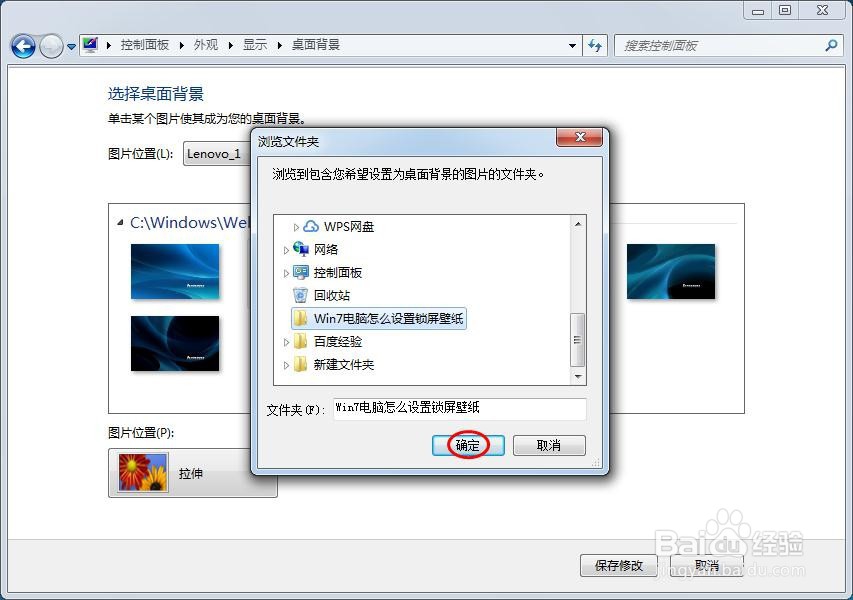Image resolution: width=853 pixels, height=600 pixels.
Task: Click the WPS网盘 cloud icon
Action: pyautogui.click(x=311, y=226)
